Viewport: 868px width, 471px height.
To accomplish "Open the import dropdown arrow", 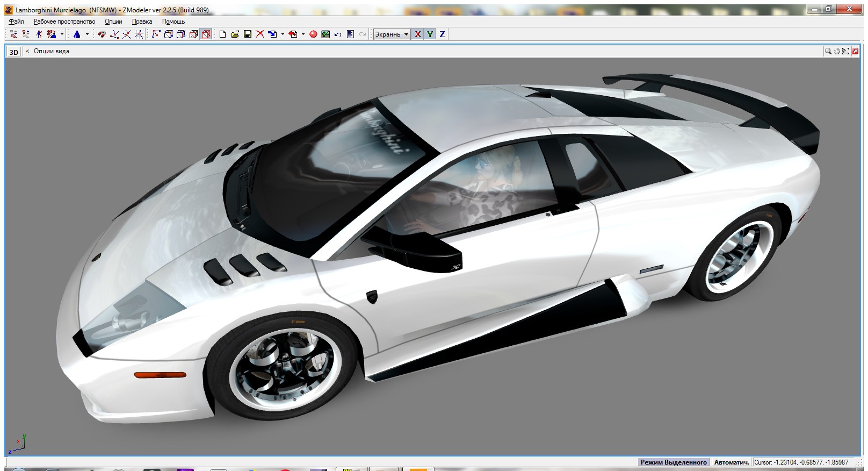I will coord(283,34).
